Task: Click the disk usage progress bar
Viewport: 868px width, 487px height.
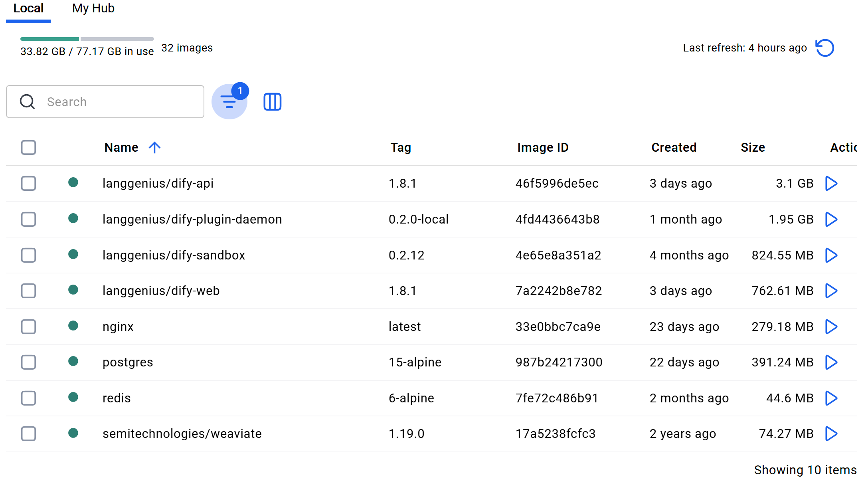Action: click(x=87, y=39)
